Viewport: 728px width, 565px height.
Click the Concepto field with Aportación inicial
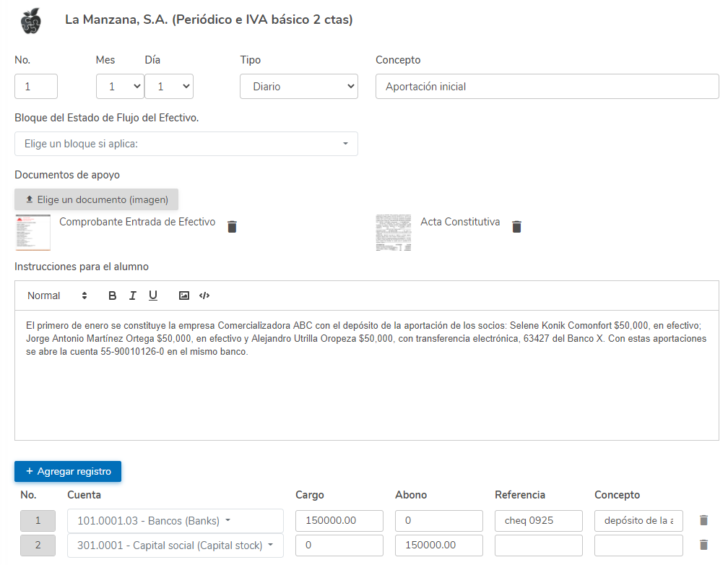pos(547,87)
